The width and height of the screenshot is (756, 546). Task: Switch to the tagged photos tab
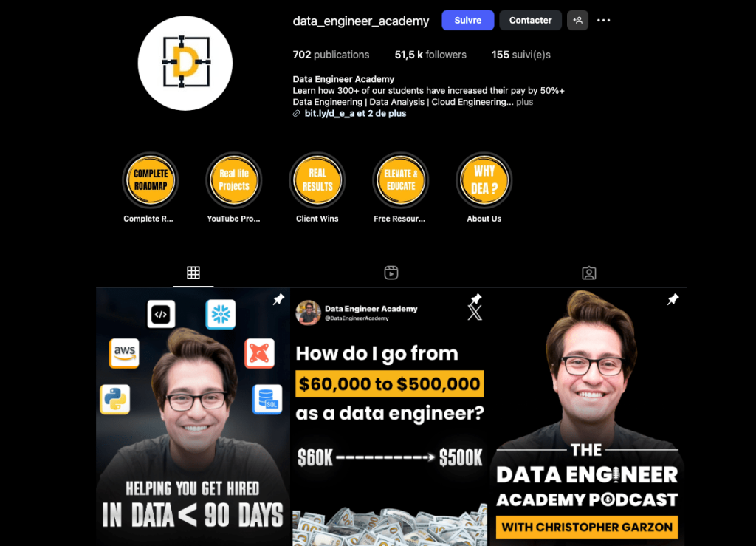(x=588, y=273)
